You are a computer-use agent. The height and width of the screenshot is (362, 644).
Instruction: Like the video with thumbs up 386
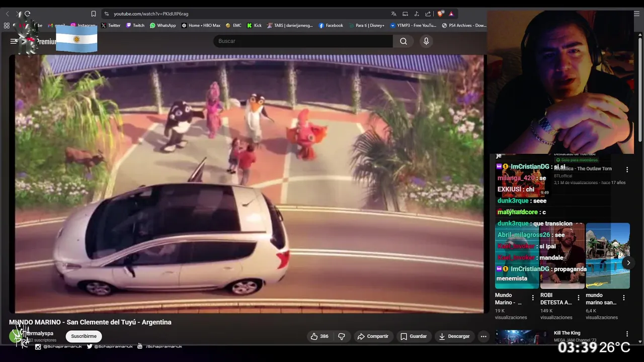[x=319, y=336]
